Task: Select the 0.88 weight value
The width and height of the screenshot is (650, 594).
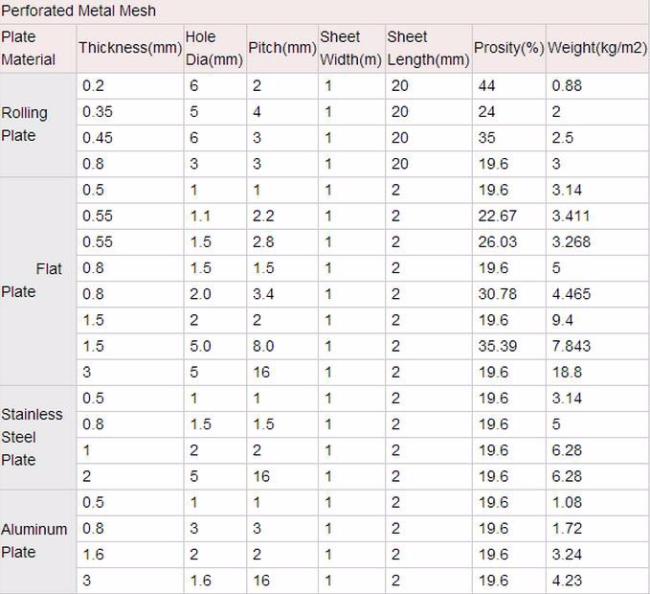Action: (x=566, y=86)
